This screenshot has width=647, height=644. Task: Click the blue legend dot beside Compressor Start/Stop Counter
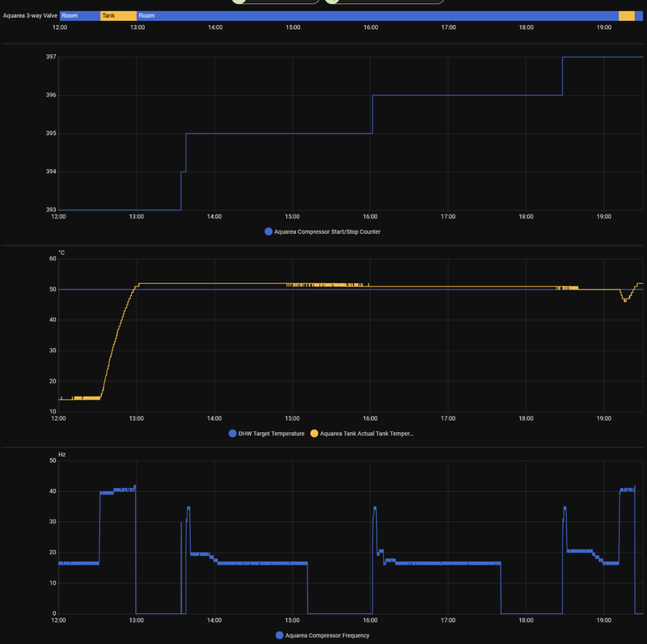click(269, 231)
